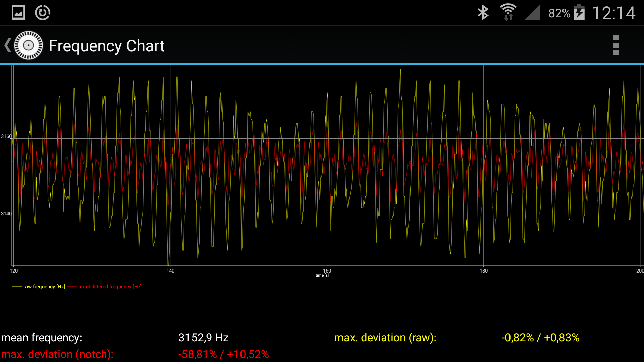Image resolution: width=644 pixels, height=362 pixels.
Task: Open the three-dot overflow menu
Action: tap(615, 45)
